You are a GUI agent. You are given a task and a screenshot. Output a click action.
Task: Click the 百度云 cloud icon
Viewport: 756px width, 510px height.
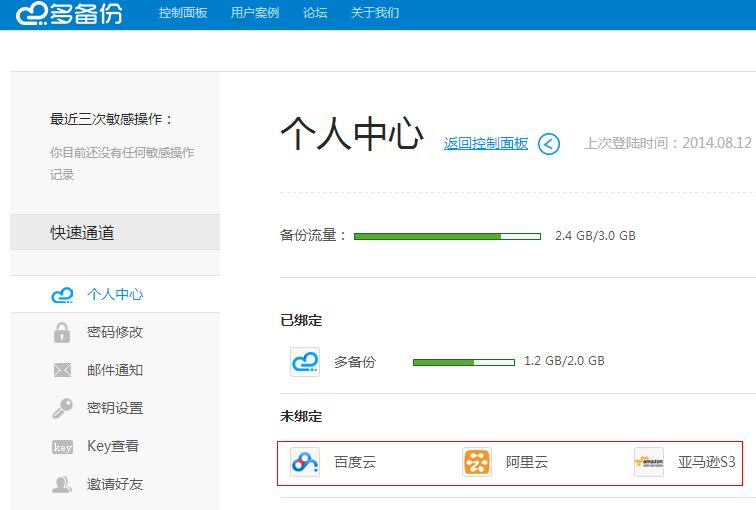pyautogui.click(x=304, y=462)
